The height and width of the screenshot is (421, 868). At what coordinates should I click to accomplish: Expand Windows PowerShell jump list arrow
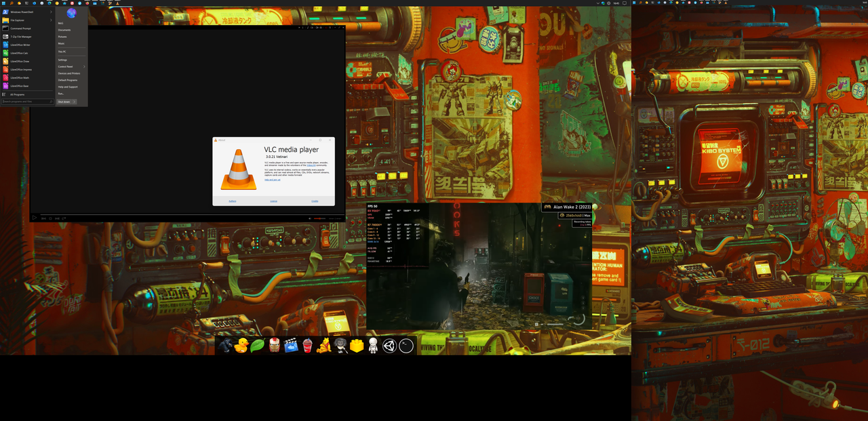[x=51, y=12]
